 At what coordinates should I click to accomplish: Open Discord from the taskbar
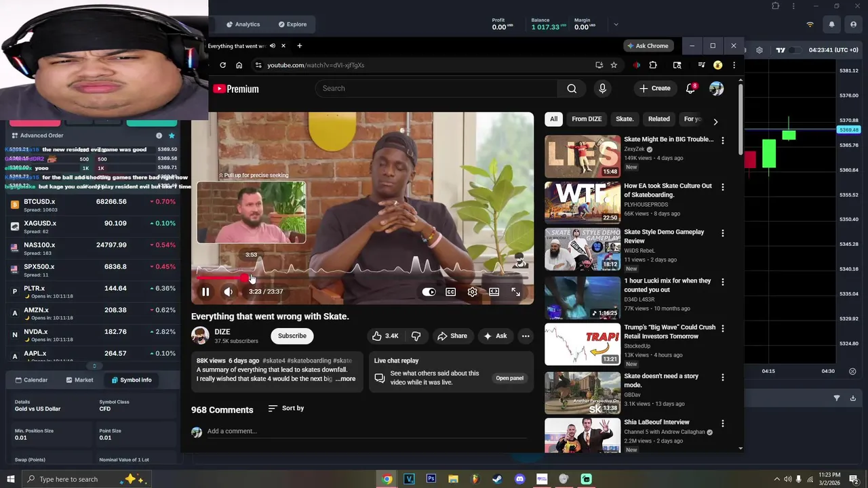[519, 479]
